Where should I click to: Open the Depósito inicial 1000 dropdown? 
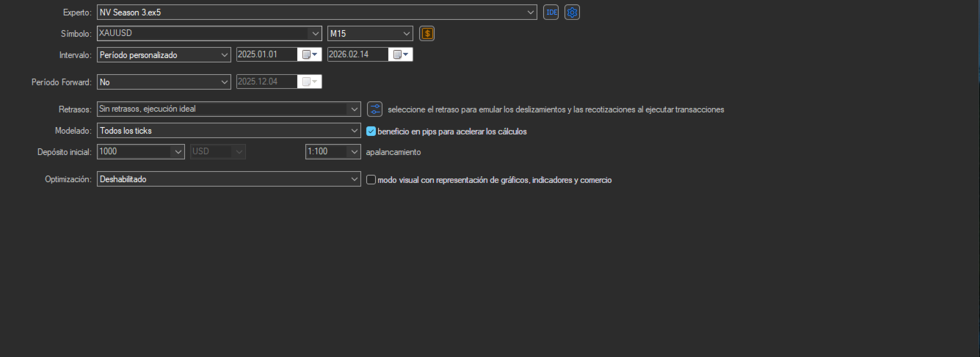(x=177, y=152)
